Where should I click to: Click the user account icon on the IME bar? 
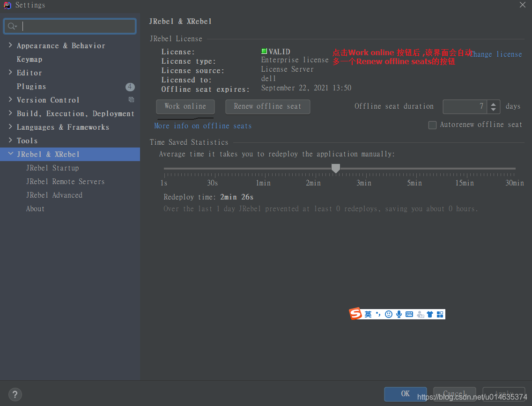tap(421, 315)
